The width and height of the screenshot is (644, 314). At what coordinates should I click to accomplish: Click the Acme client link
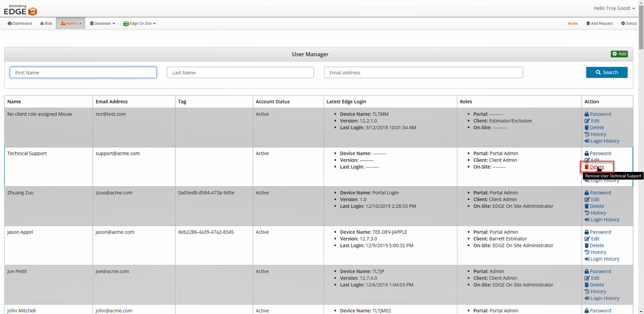573,23
